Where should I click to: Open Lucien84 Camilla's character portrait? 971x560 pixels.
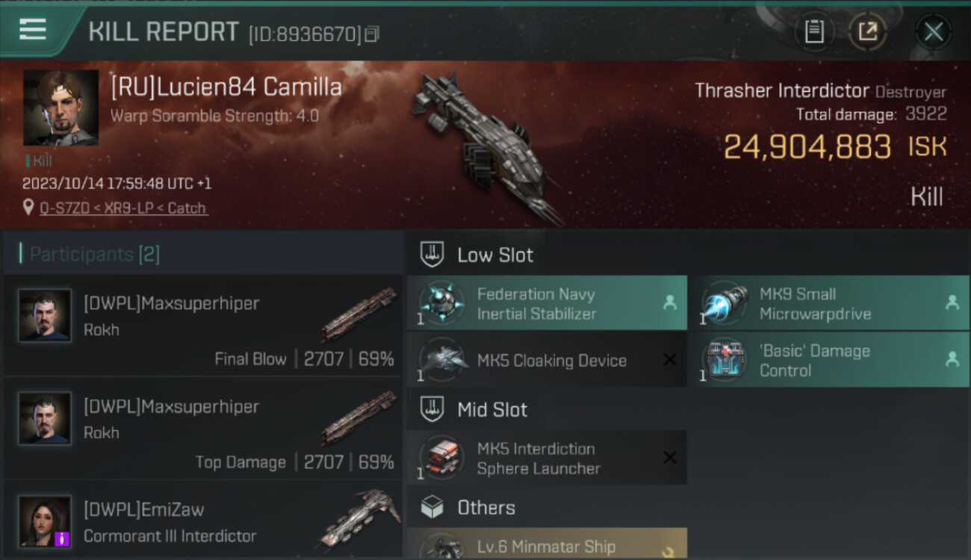click(x=61, y=108)
